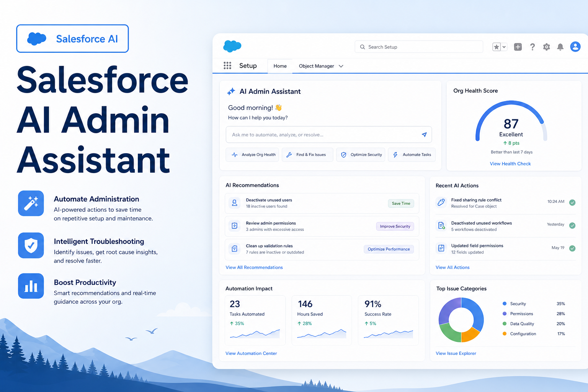Click the Optimize Performance badge

tap(389, 249)
